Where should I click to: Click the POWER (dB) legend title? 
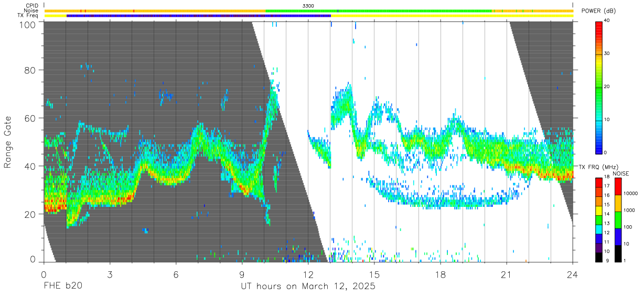pos(599,11)
